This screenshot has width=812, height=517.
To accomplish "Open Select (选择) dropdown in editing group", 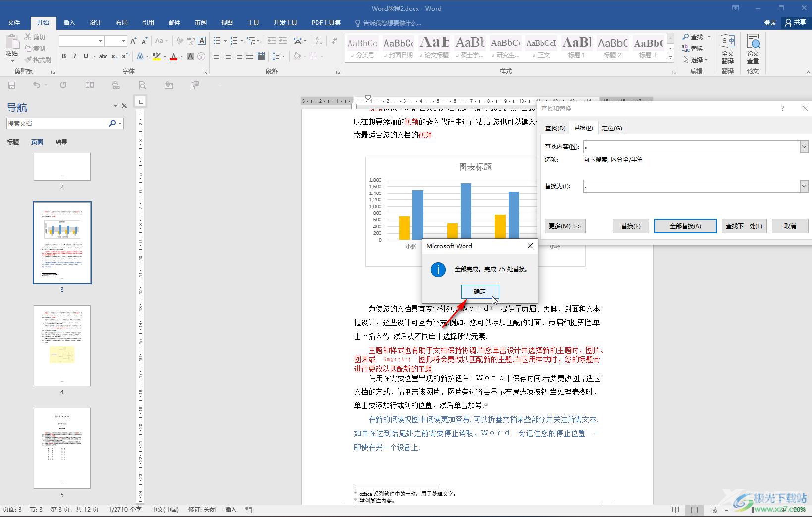I will [696, 60].
